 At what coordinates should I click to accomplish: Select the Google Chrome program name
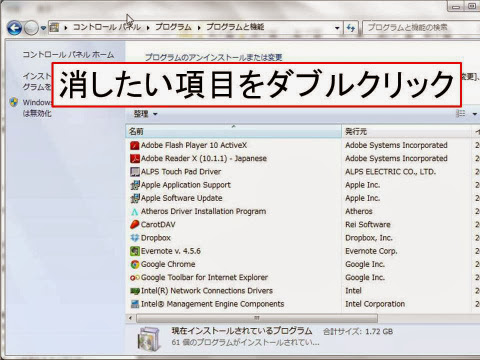[168, 264]
